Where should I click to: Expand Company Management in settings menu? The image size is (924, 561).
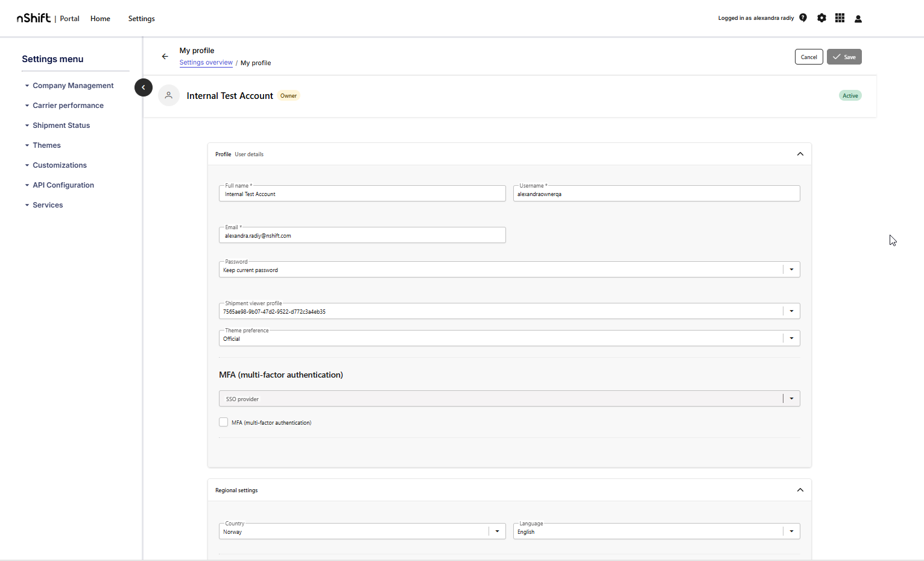[x=72, y=86]
